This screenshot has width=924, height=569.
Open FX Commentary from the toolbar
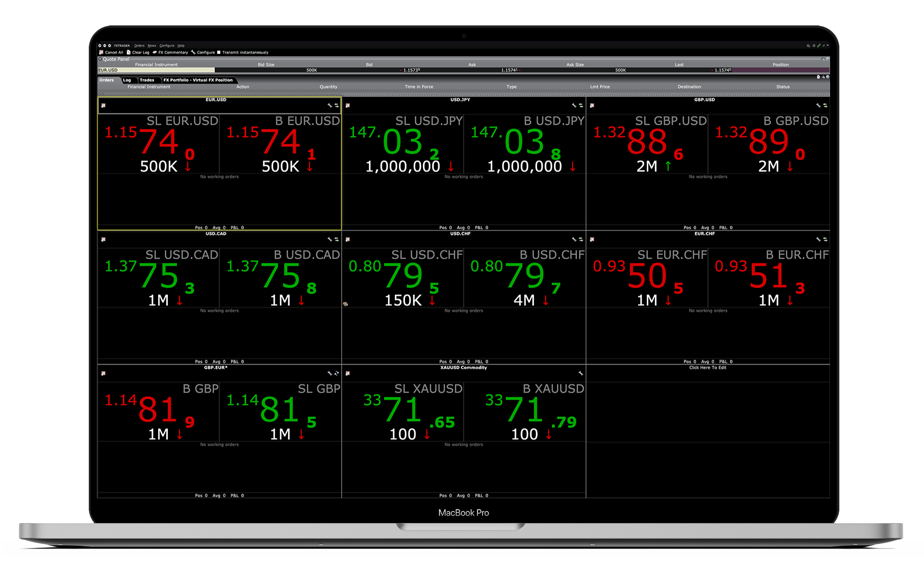tap(155, 52)
